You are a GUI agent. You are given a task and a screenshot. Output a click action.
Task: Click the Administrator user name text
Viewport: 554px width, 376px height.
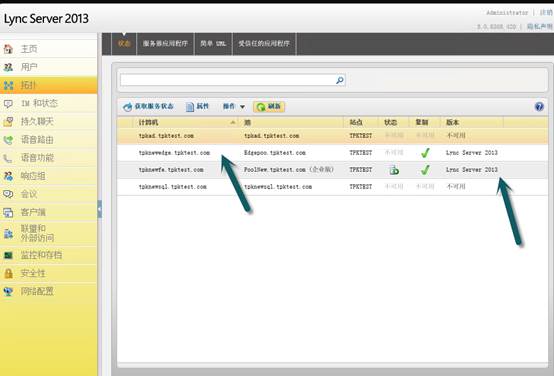(507, 13)
